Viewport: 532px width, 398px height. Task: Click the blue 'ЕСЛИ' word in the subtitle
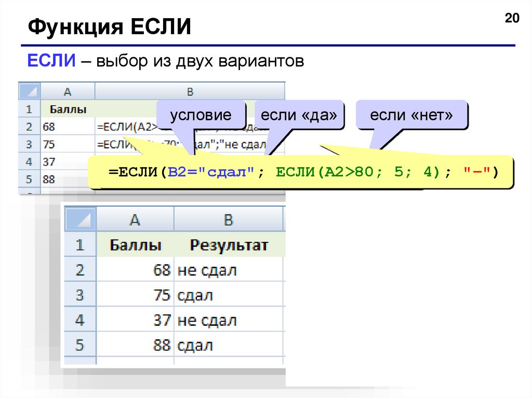(x=51, y=61)
